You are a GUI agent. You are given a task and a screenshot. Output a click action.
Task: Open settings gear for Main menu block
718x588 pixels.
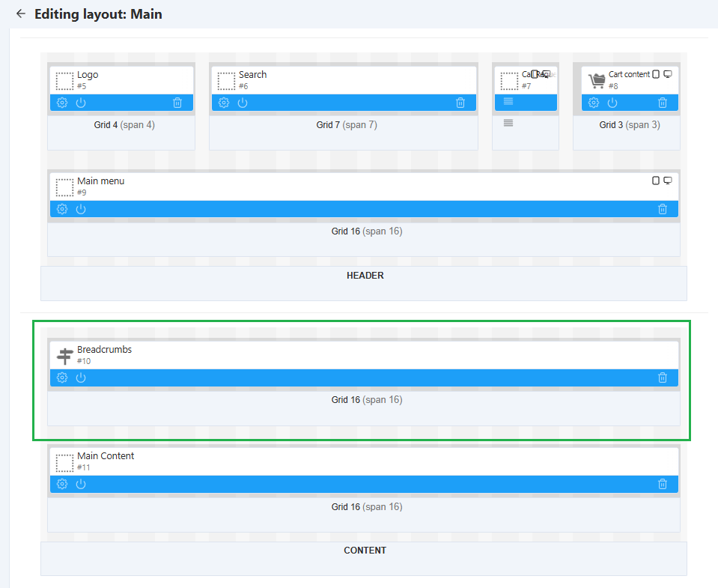tap(62, 209)
